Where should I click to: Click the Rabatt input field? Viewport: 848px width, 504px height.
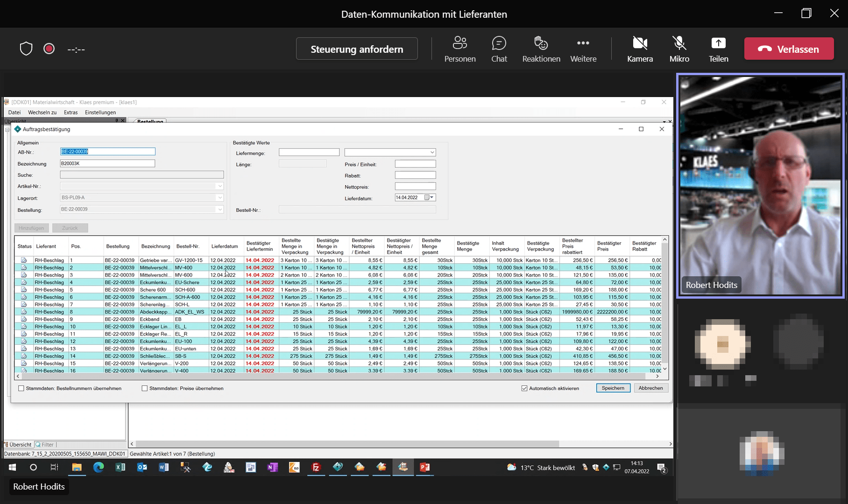(415, 175)
